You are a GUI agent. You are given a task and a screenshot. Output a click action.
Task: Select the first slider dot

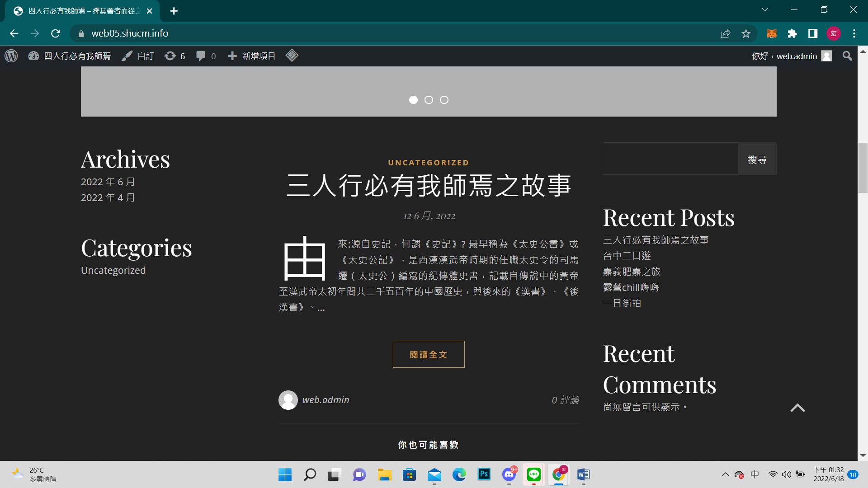(413, 100)
